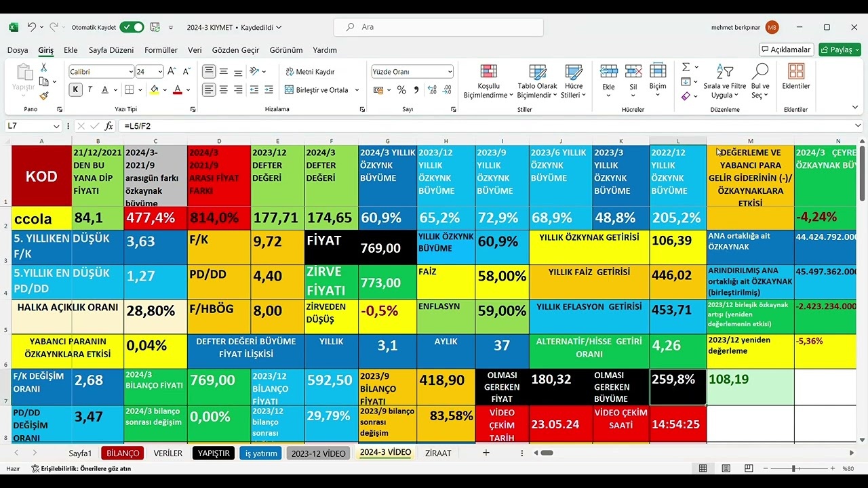Image resolution: width=868 pixels, height=488 pixels.
Task: Expand Koşullu Biçimlendirme dropdown
Action: (489, 82)
